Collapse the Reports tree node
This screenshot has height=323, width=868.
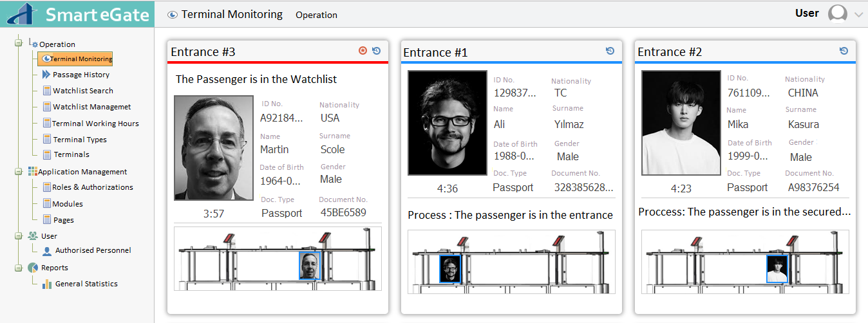click(19, 268)
